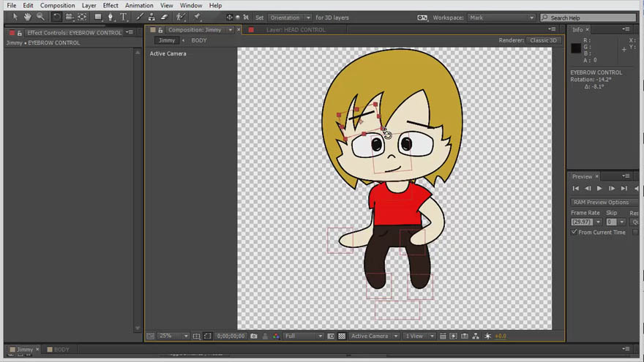Toggle the Effect Controls panel lock
644x362 pixels.
[19, 33]
